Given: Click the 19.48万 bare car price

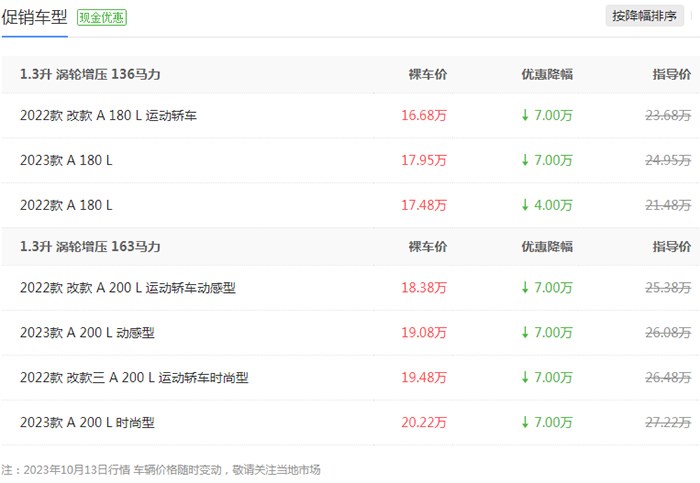Looking at the screenshot, I should click(x=424, y=378).
